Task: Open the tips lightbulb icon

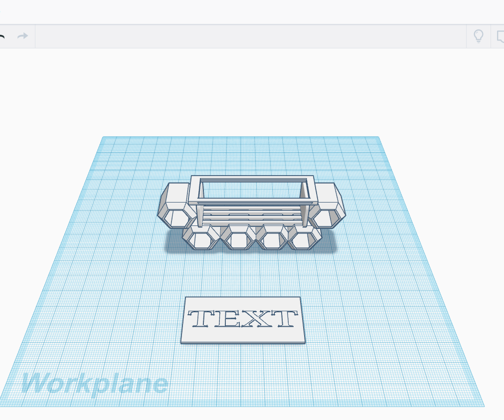Action: [x=479, y=36]
